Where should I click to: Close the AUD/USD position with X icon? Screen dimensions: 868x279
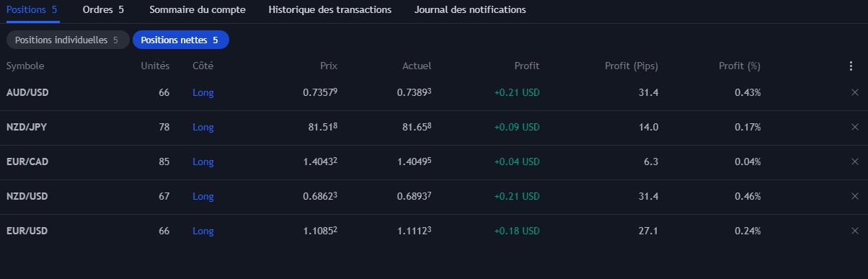[855, 92]
